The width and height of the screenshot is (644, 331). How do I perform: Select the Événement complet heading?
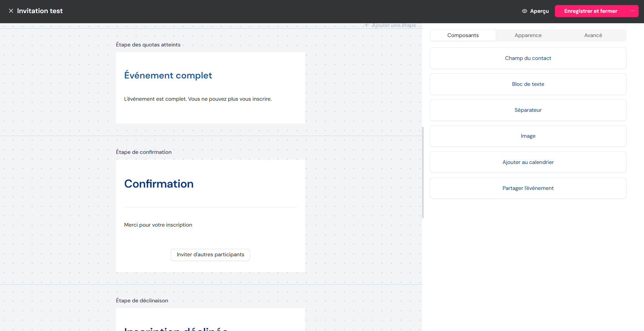point(168,75)
